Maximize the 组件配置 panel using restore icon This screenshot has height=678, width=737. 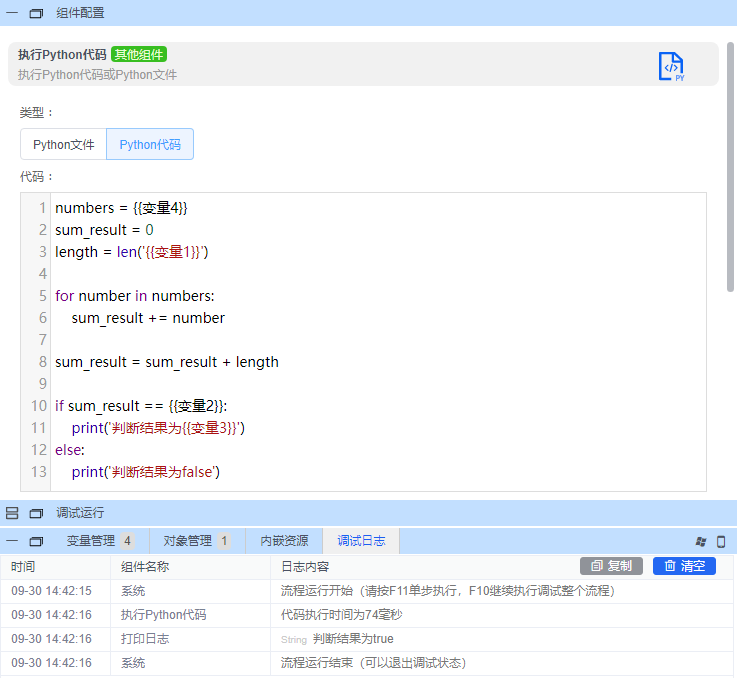(36, 13)
